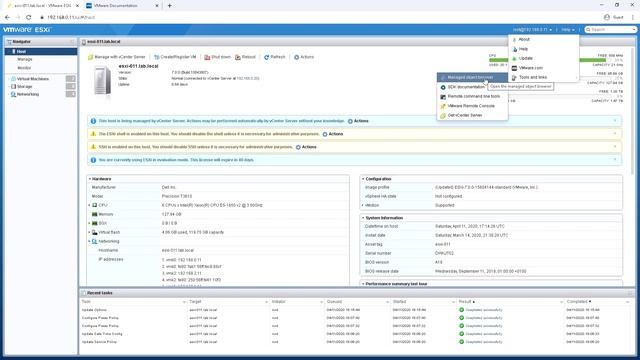Dismiss the ESXi shell warning notice
The image size is (640, 360).
pos(615,134)
